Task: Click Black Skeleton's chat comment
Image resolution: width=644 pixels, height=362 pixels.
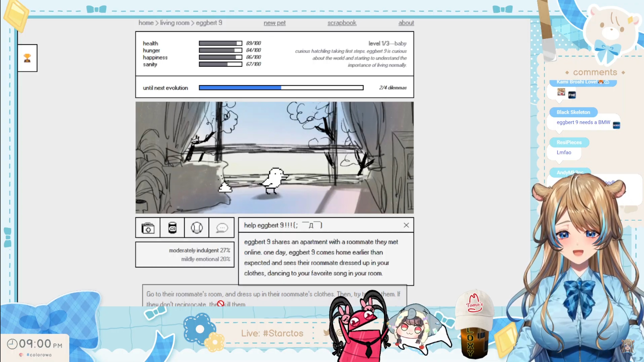Action: [x=583, y=122]
